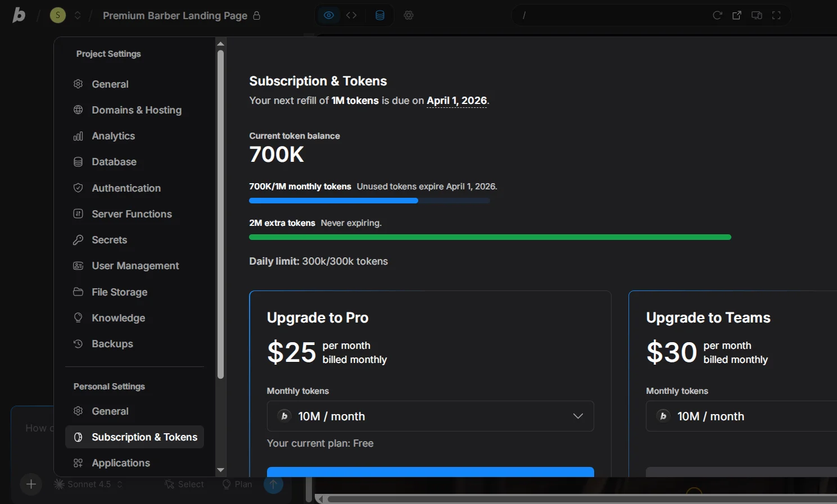Click the April 1, 2026 refill date link
Viewport: 837px width, 504px height.
456,101
